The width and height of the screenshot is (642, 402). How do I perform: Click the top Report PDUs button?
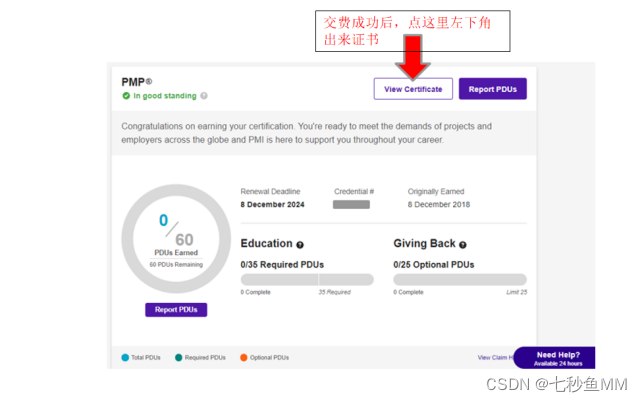click(x=493, y=89)
